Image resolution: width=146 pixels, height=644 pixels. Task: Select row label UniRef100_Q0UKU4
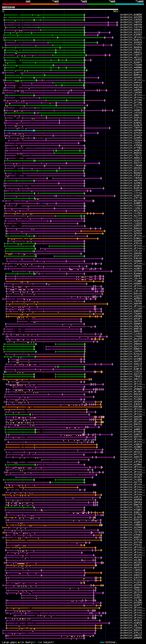pos(131,42)
